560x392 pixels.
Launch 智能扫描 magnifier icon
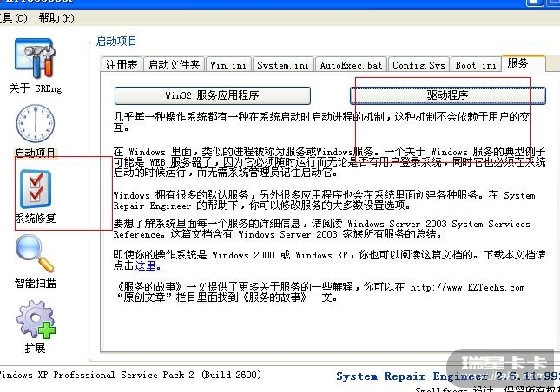click(35, 253)
